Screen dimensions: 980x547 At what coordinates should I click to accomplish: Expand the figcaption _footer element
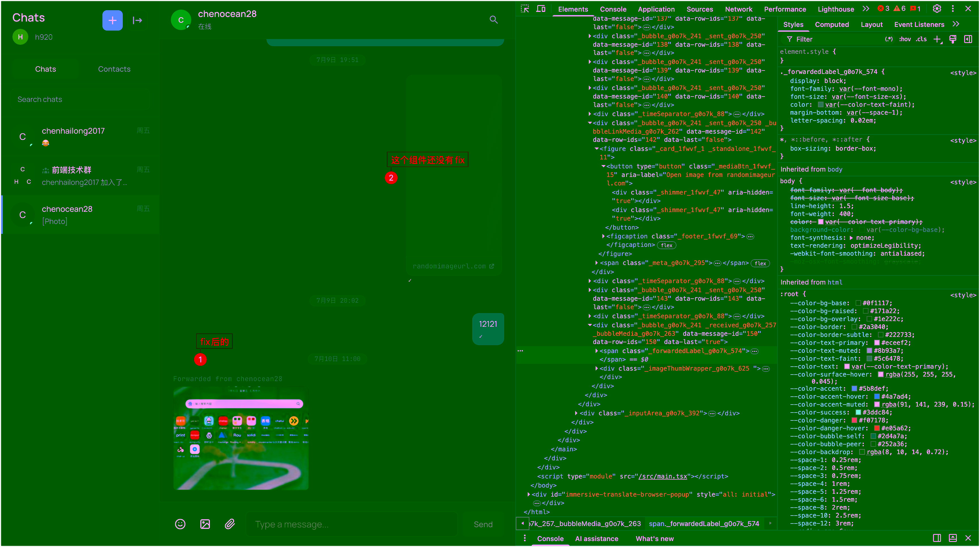point(603,236)
